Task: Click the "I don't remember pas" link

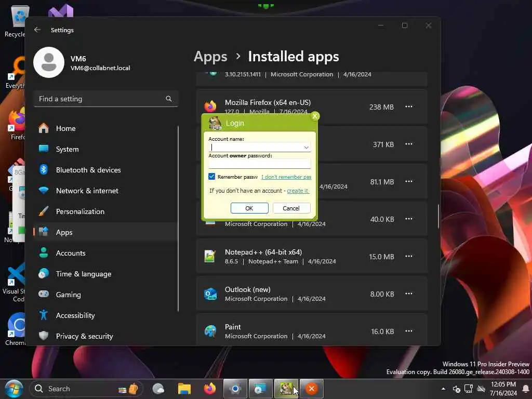Action: [286, 177]
